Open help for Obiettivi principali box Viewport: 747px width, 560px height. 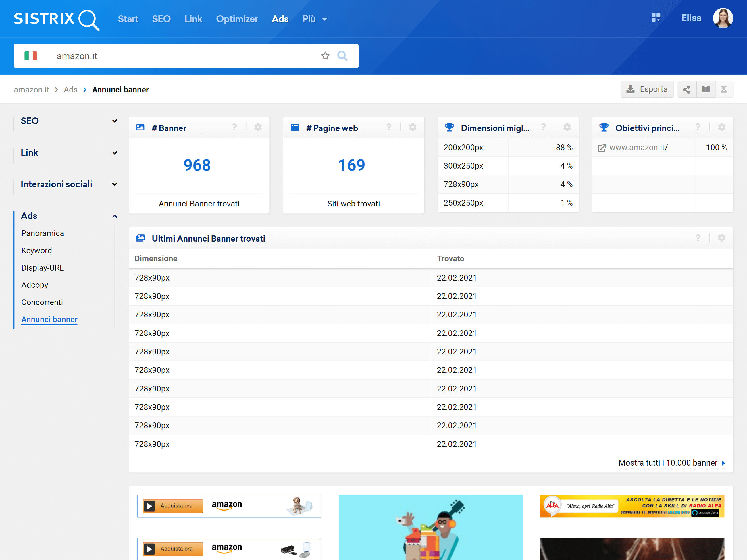[x=698, y=127]
